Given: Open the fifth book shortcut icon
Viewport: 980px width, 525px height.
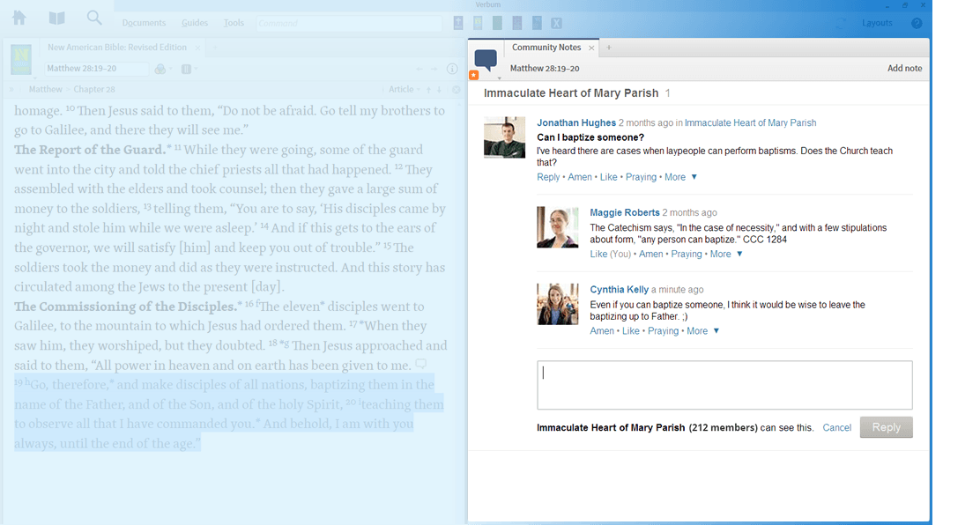Looking at the screenshot, I should pyautogui.click(x=537, y=23).
